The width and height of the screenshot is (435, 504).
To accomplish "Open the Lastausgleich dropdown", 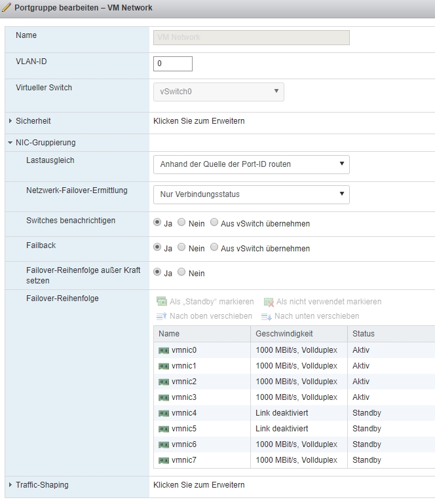I will (x=251, y=164).
